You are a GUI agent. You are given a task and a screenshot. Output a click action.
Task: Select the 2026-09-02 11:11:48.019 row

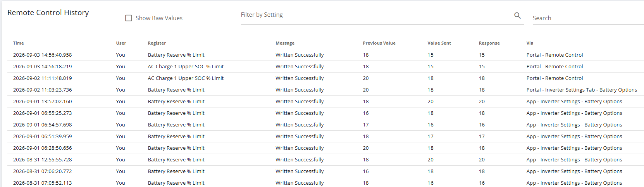tap(325, 78)
